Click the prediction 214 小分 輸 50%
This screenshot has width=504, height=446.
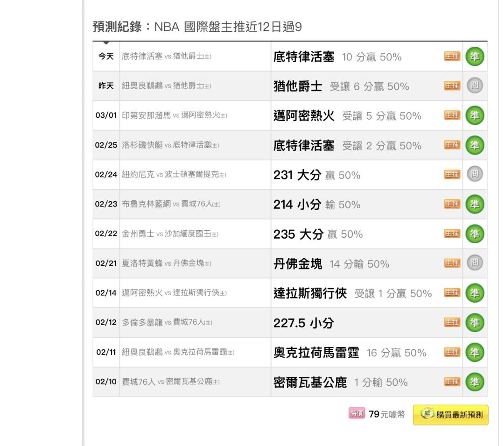(317, 205)
